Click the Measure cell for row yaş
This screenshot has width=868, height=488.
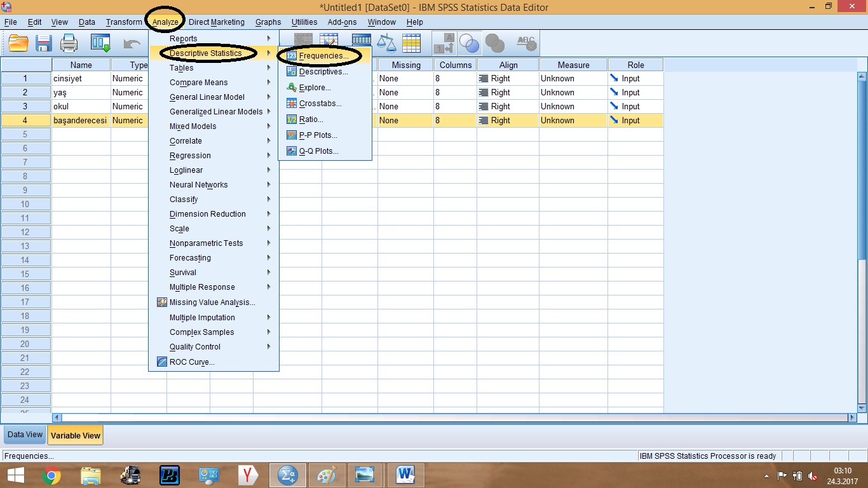[x=573, y=92]
